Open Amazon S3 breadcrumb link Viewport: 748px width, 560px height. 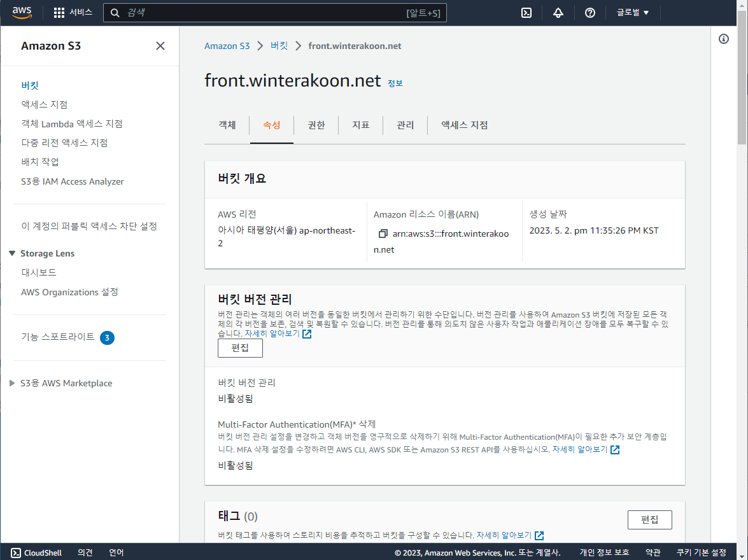[x=227, y=46]
